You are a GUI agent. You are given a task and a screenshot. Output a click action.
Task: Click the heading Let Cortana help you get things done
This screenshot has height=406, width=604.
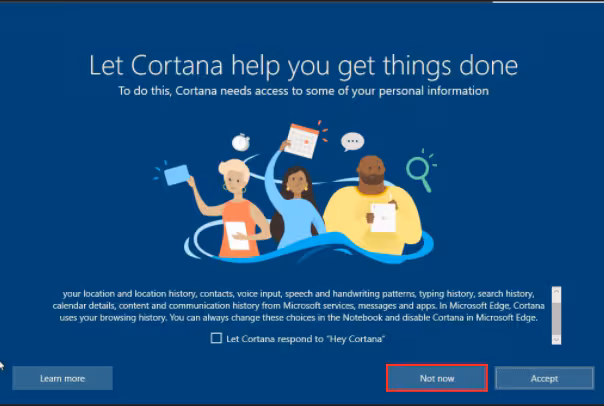tap(304, 65)
